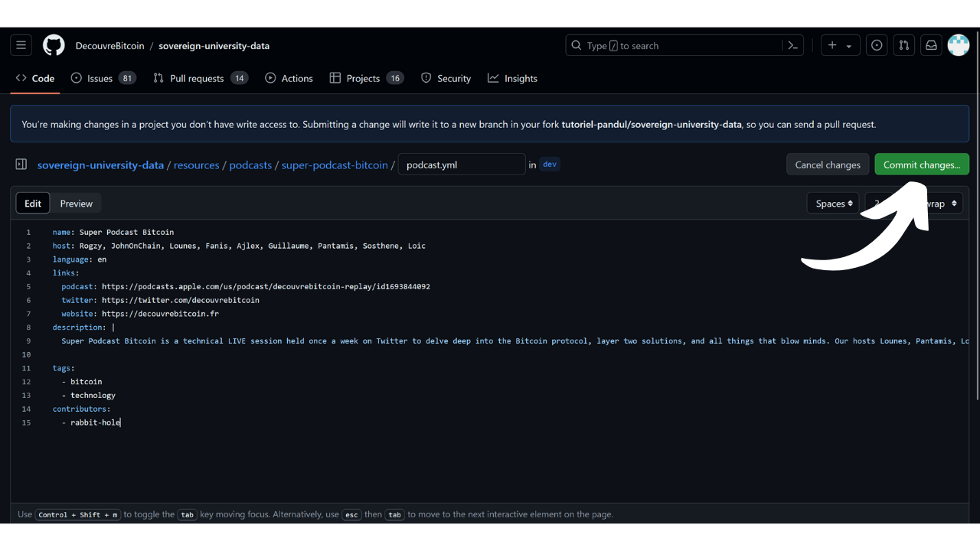The image size is (980, 551).
Task: Click the 'language: en' line
Action: 80,259
